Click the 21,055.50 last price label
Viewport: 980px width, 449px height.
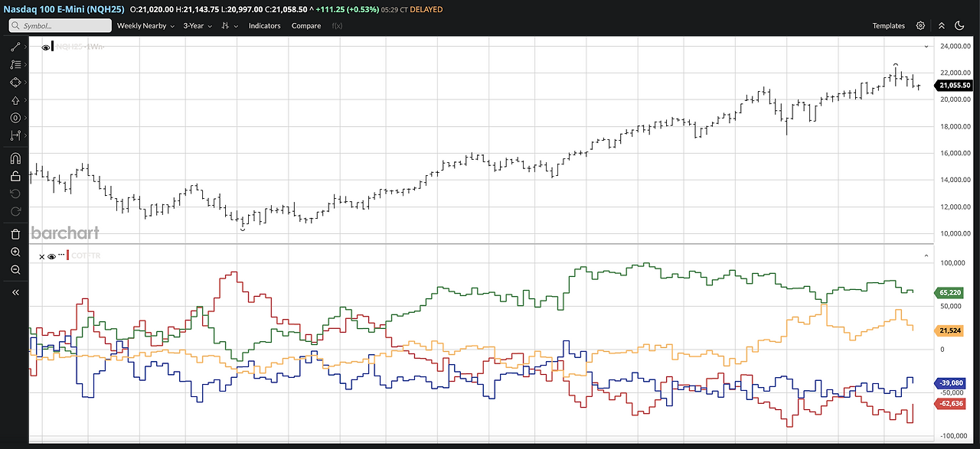coord(955,86)
